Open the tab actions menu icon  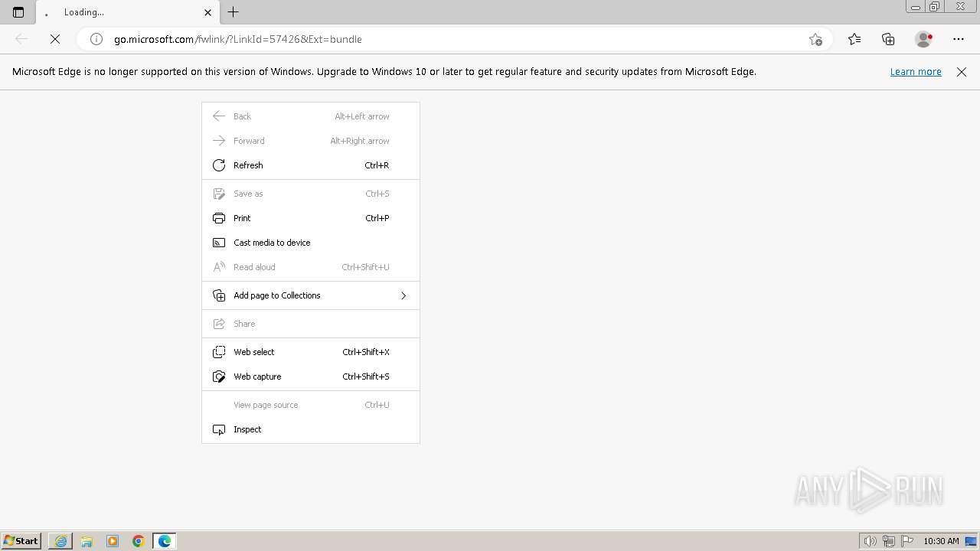[x=18, y=12]
